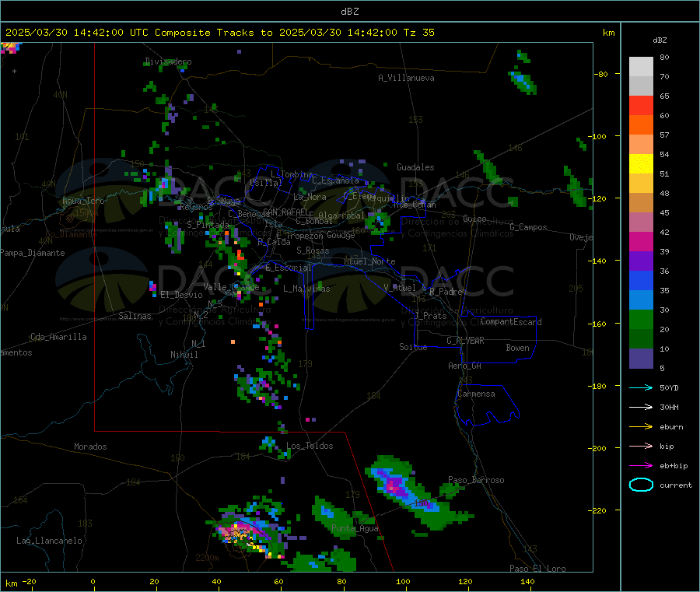This screenshot has width=700, height=592.
Task: Pick the purple 36-39 dBZ swatch
Action: tap(641, 261)
